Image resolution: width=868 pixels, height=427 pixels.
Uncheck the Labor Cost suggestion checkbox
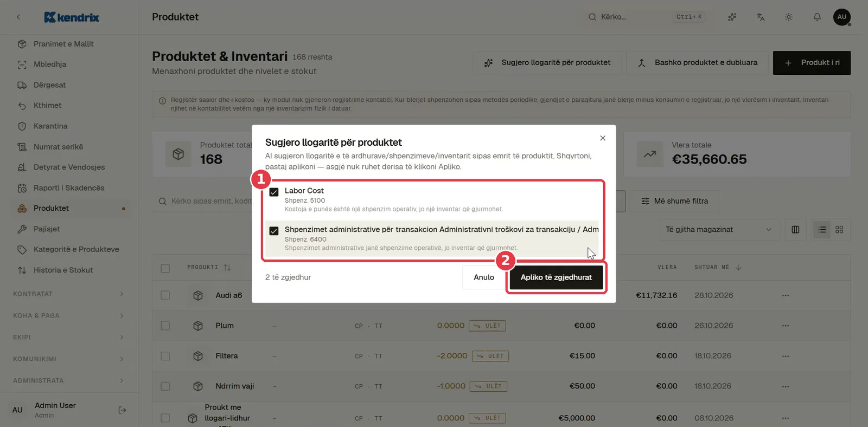[x=274, y=192]
